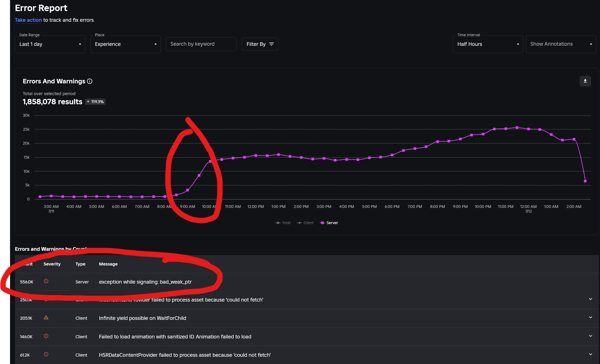The image size is (600, 364).
Task: Click error severity icon for bad_weak_ptr row
Action: 46,281
